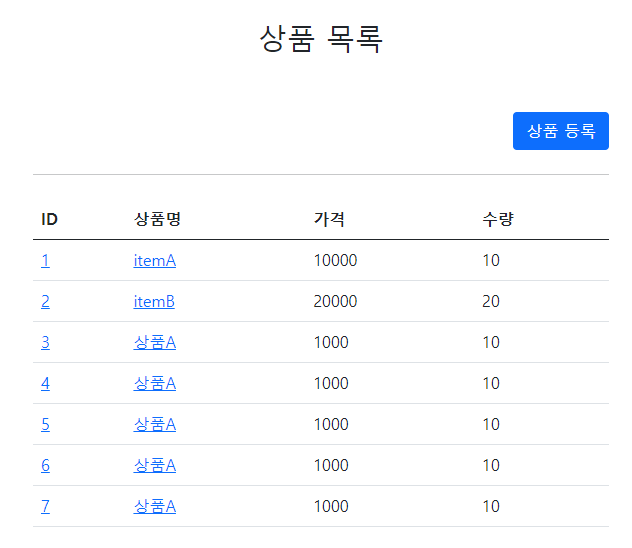
Task: Open the ID 6 link
Action: click(46, 465)
